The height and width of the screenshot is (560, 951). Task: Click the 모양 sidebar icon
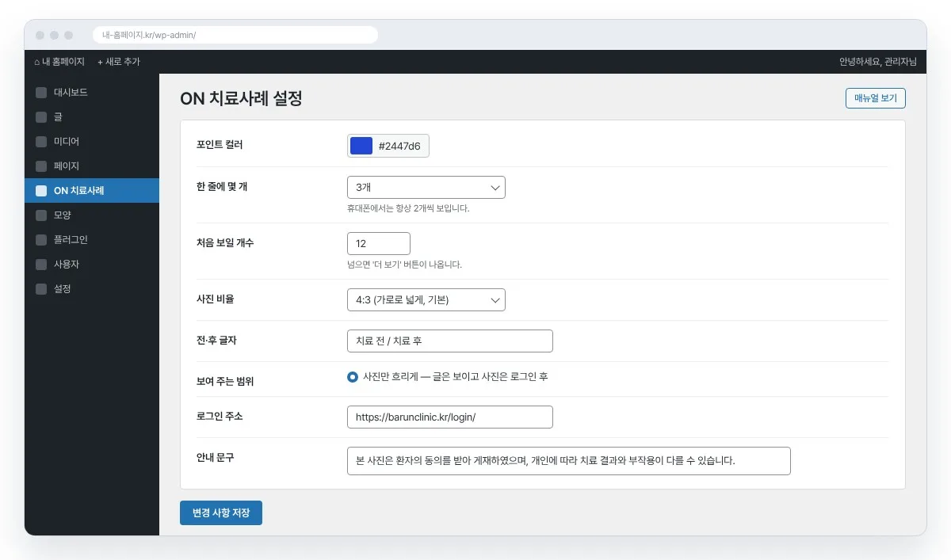pyautogui.click(x=41, y=215)
